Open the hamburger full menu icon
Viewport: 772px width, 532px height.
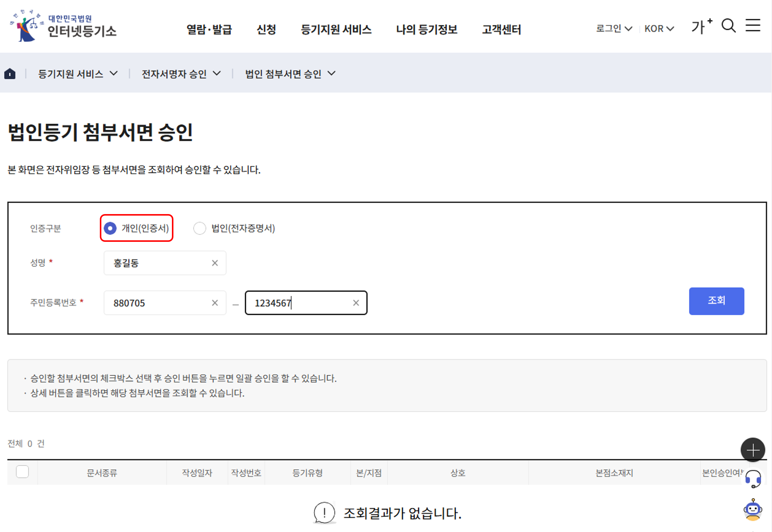[x=753, y=25]
